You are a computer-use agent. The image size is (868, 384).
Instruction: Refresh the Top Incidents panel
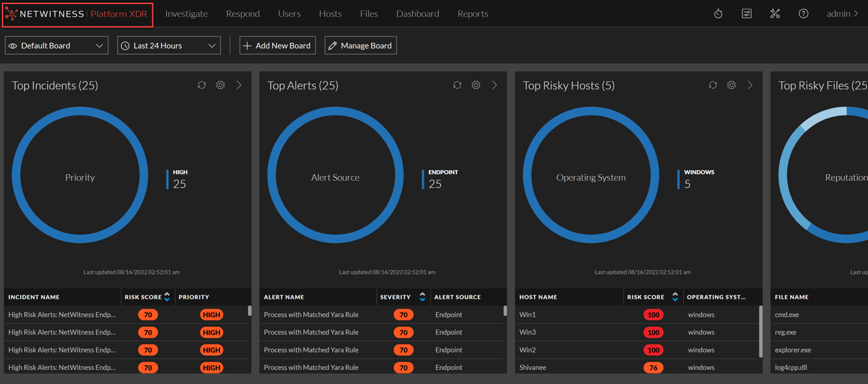point(201,85)
